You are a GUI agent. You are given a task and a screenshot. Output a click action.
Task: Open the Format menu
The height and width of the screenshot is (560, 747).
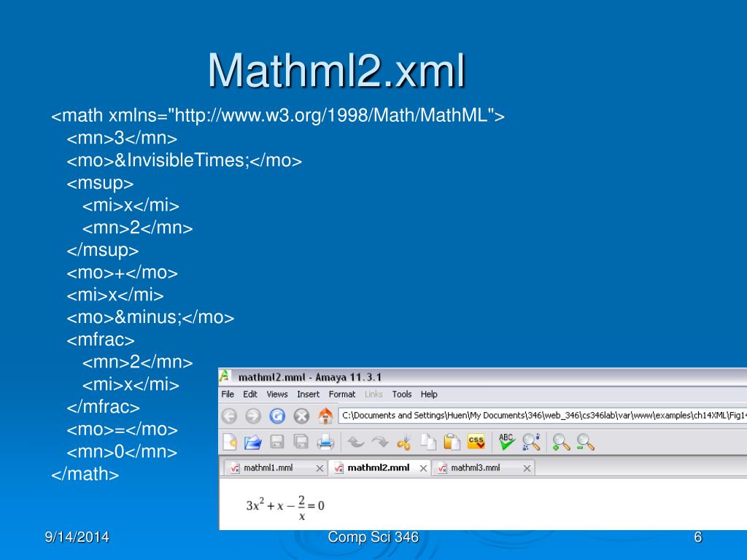click(x=342, y=394)
